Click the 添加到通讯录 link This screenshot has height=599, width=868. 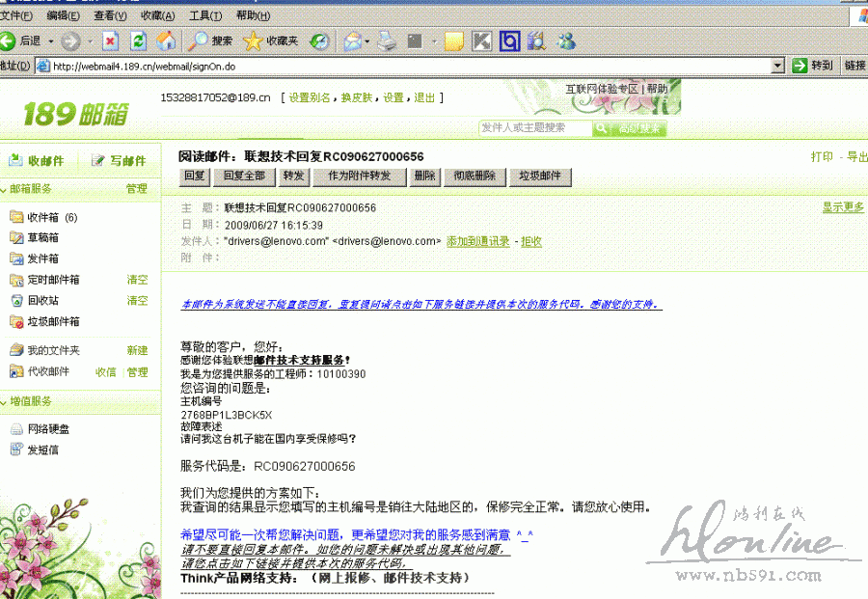(477, 241)
